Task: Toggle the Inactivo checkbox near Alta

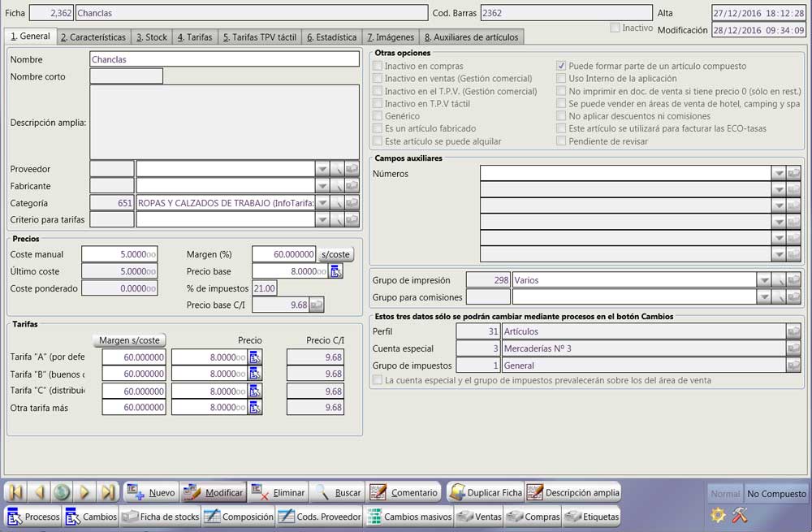Action: [615, 28]
